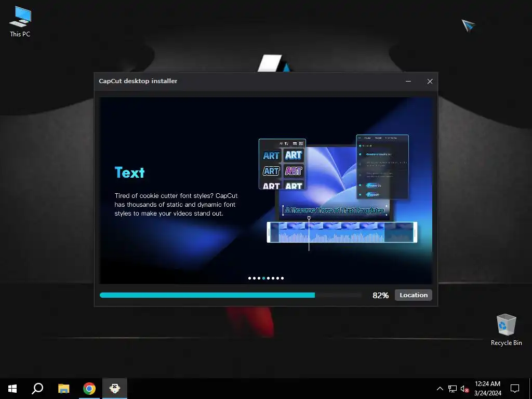
Task: Open Google Chrome from taskbar
Action: pos(89,389)
